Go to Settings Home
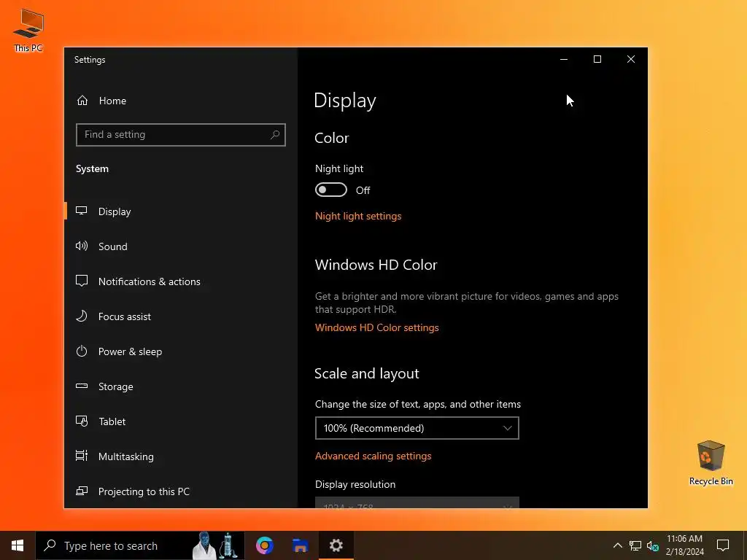The width and height of the screenshot is (747, 560). pyautogui.click(x=181, y=101)
